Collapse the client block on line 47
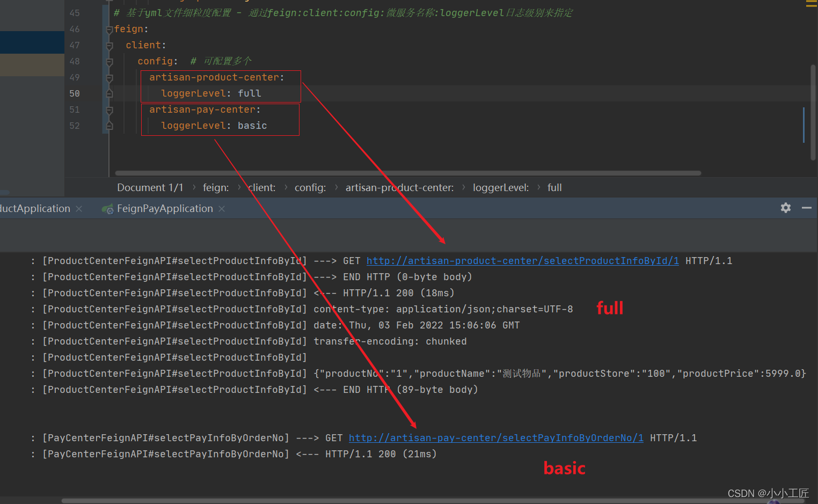 point(109,46)
